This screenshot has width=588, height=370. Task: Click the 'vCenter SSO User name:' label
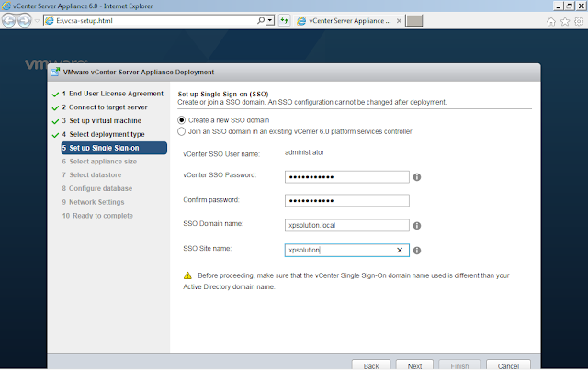(221, 154)
